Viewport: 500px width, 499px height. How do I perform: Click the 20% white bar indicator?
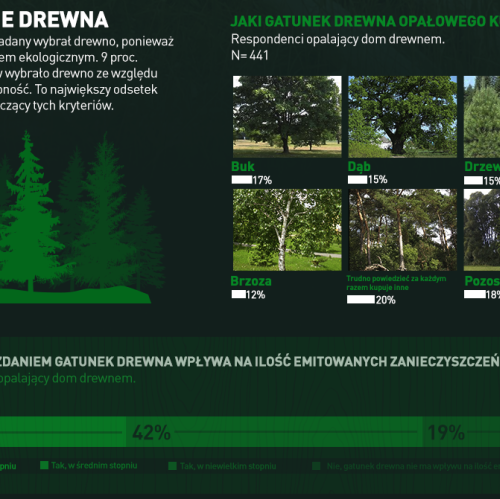point(361,299)
